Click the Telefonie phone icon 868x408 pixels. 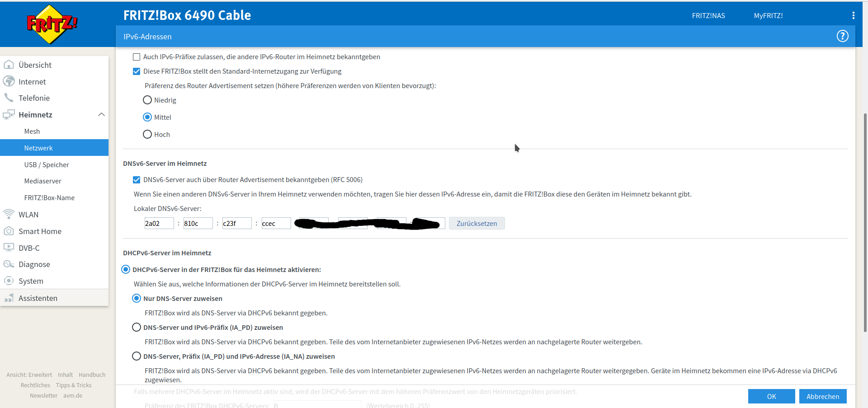9,98
